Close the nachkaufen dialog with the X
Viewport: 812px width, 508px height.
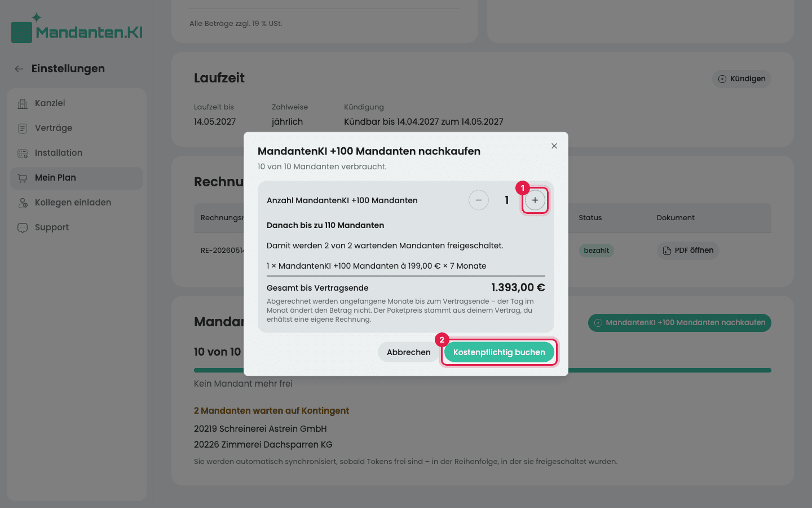click(x=554, y=146)
